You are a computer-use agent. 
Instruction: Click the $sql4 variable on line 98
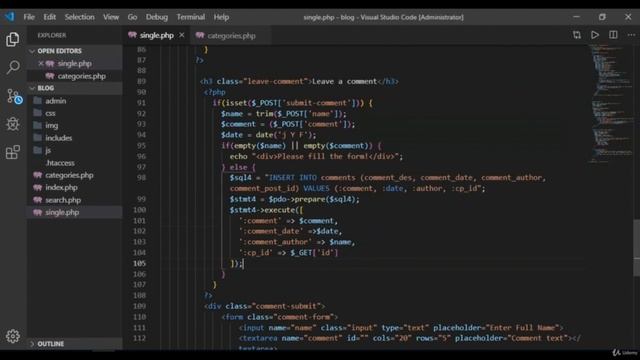pos(240,178)
